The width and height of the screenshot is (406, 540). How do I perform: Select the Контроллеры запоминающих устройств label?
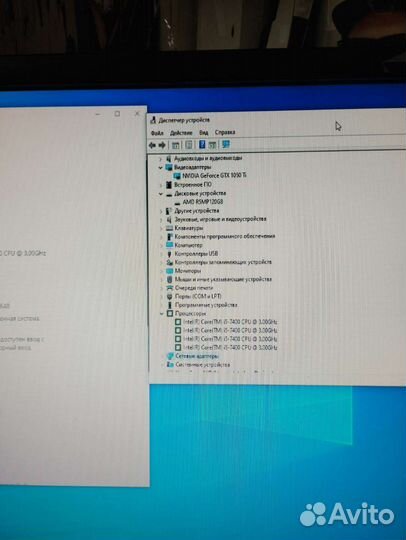point(223,262)
